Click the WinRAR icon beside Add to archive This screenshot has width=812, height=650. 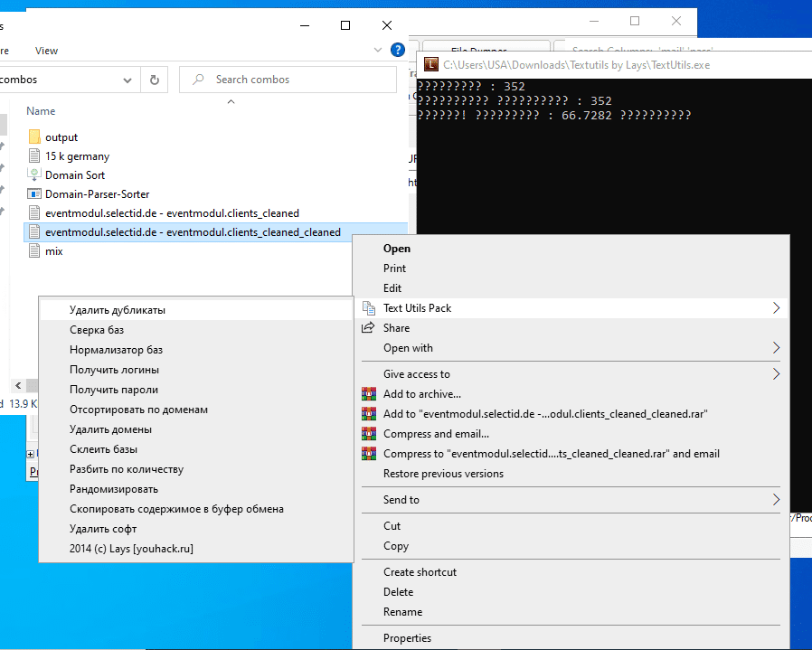pyautogui.click(x=368, y=394)
